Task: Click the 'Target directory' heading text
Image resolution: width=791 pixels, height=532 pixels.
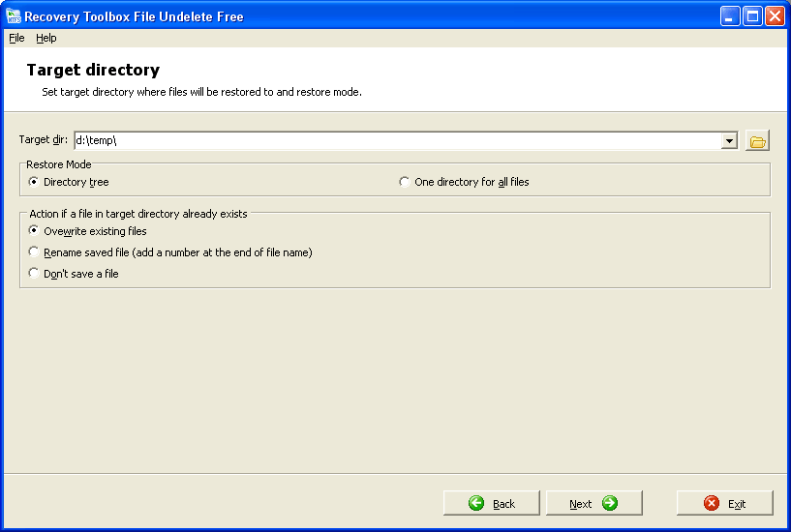Action: point(93,70)
